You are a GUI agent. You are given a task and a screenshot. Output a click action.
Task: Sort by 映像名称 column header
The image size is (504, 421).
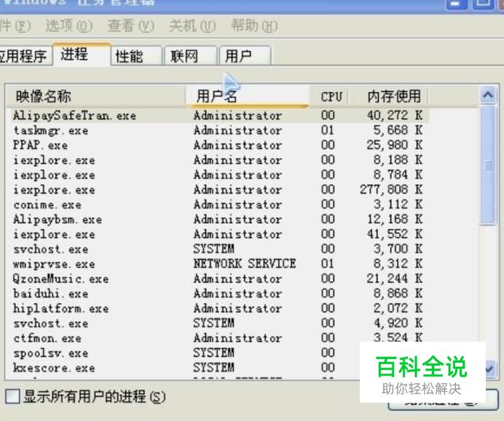tap(96, 95)
